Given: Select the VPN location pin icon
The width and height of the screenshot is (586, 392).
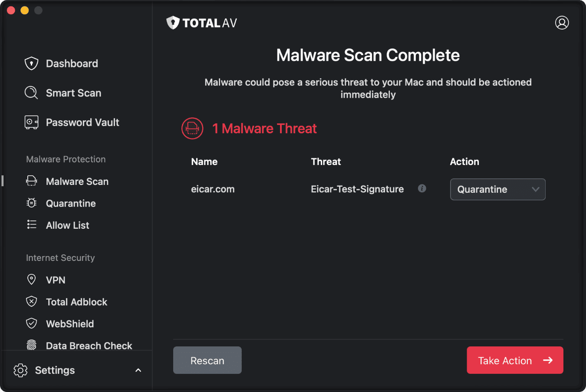Looking at the screenshot, I should pyautogui.click(x=31, y=280).
